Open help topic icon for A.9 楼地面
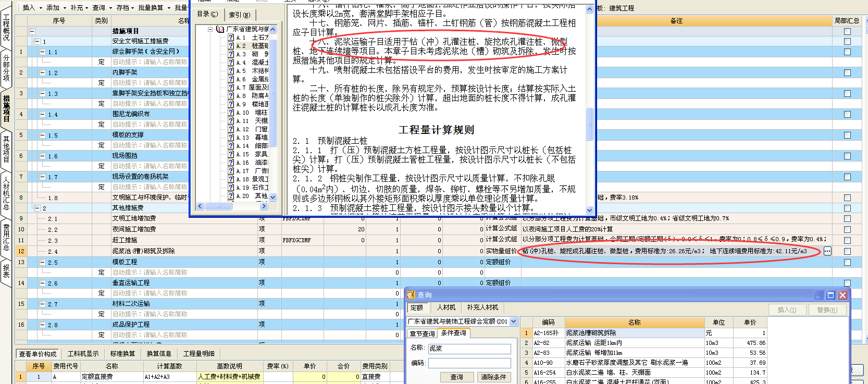The width and height of the screenshot is (868, 384). point(231,104)
